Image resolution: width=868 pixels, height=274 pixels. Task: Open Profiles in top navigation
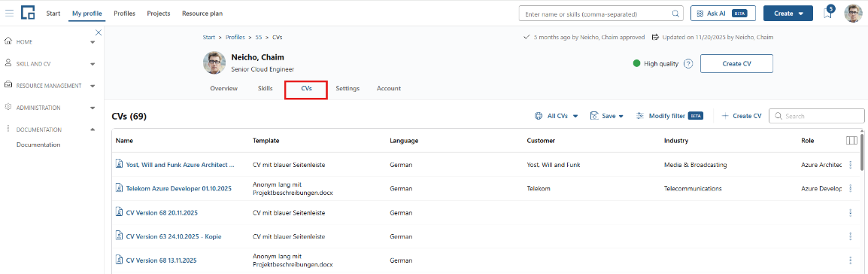coord(125,14)
